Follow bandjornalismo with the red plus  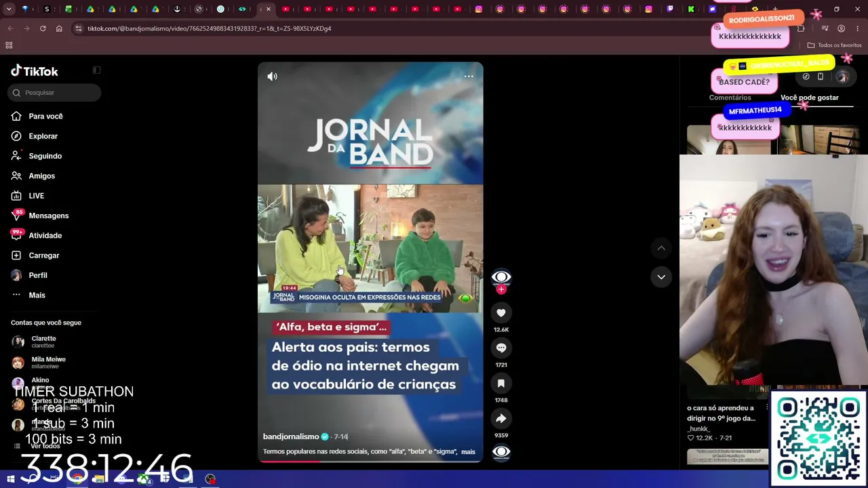click(501, 289)
